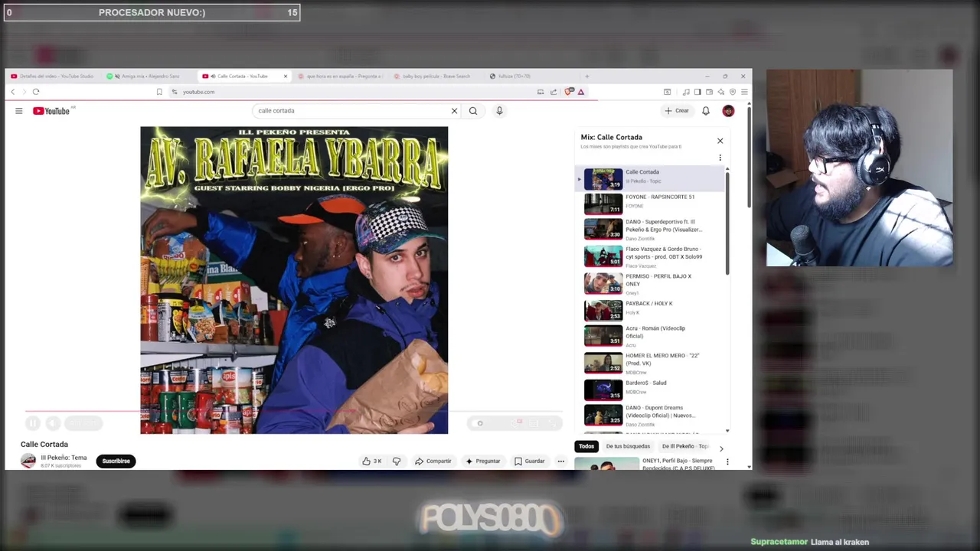Play Acru - Román (Videoclip Oficial)
Viewport: 980px width, 551px height.
[651, 336]
